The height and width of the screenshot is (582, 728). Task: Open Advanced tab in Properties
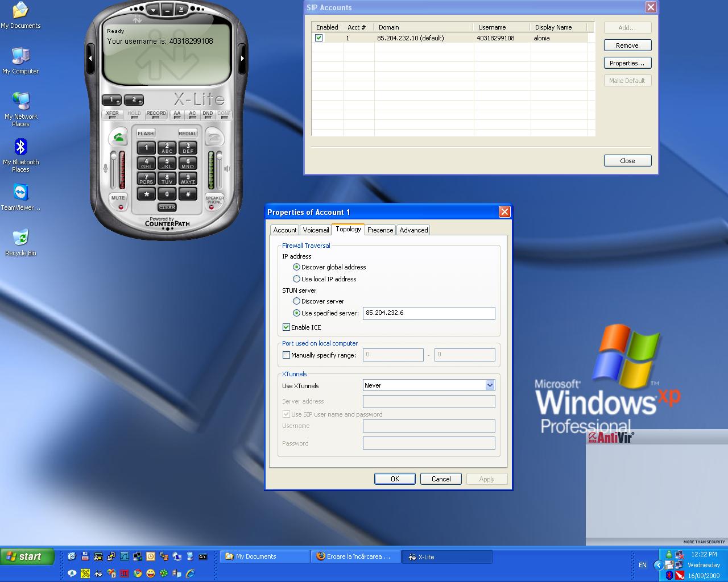point(413,230)
